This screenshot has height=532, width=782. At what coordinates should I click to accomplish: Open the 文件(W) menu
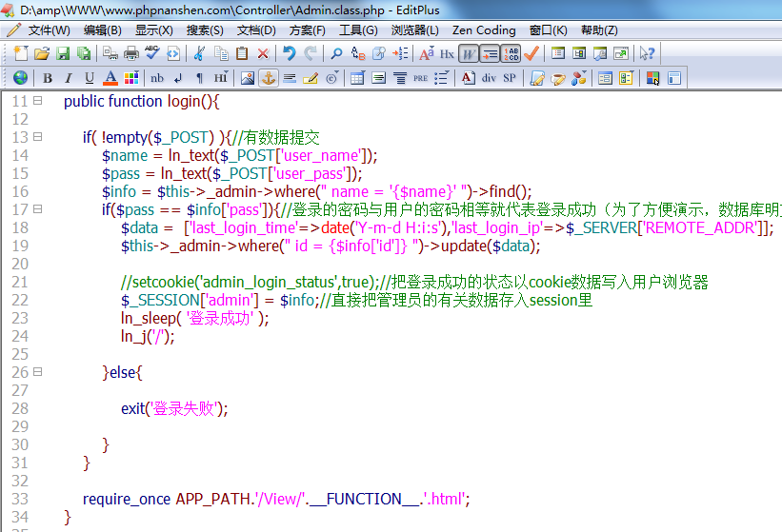point(49,30)
